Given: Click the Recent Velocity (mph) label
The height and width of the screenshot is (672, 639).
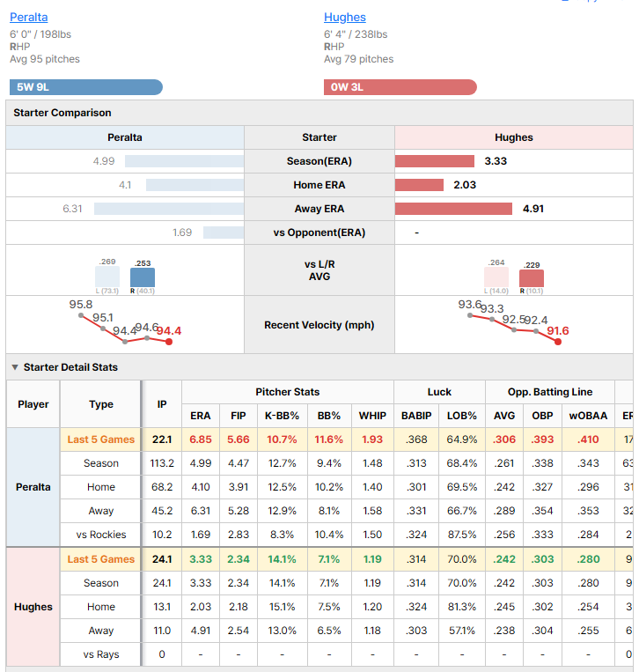Looking at the screenshot, I should coord(319,325).
